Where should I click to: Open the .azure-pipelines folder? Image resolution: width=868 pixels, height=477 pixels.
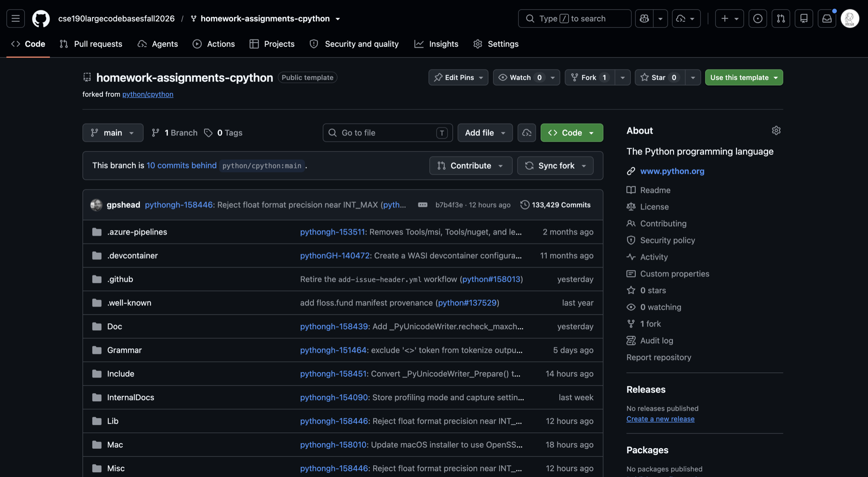tap(137, 232)
